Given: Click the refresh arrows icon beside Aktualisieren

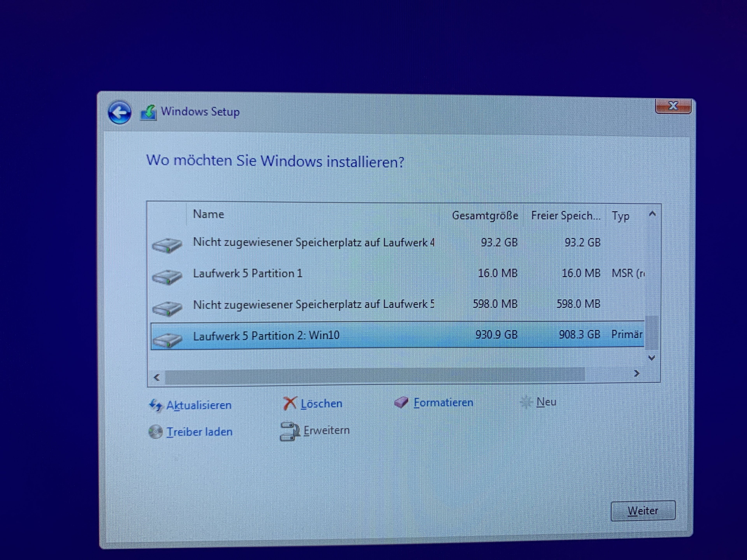Looking at the screenshot, I should (x=156, y=405).
